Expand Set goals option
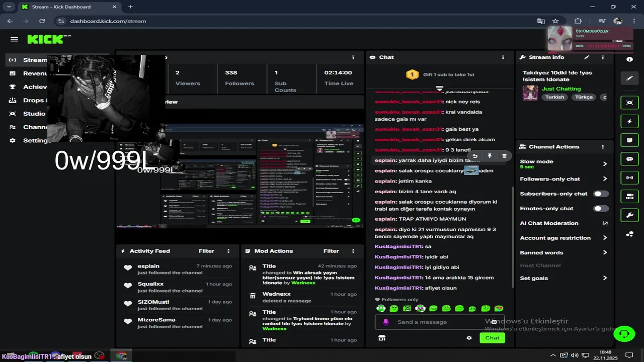Viewport: 644px width, 362px height. pyautogui.click(x=605, y=278)
